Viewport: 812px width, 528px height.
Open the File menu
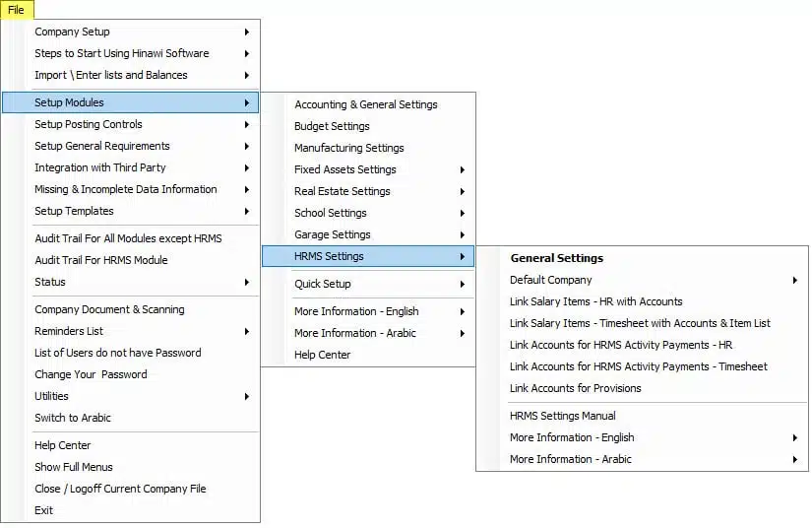[17, 9]
